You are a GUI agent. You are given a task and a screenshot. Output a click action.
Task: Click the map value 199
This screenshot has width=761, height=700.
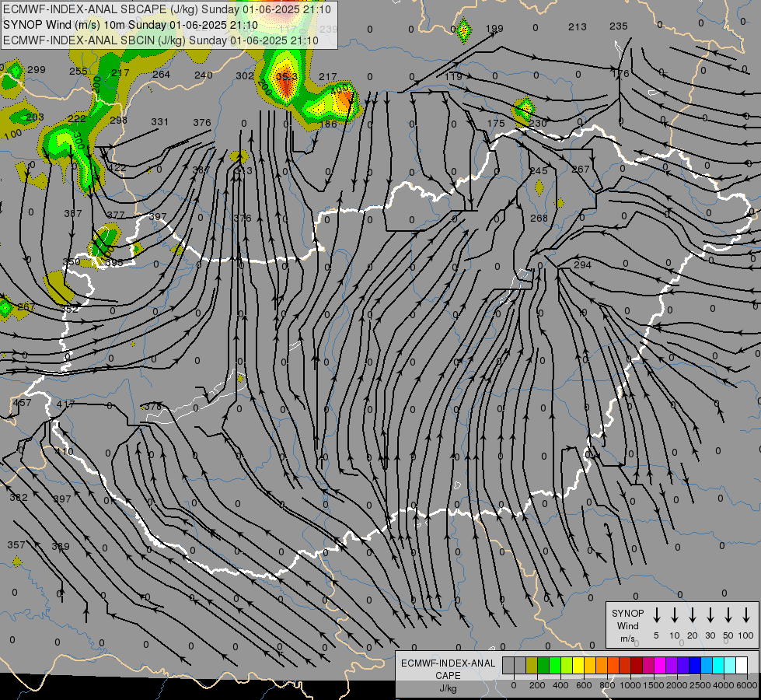[x=494, y=29]
